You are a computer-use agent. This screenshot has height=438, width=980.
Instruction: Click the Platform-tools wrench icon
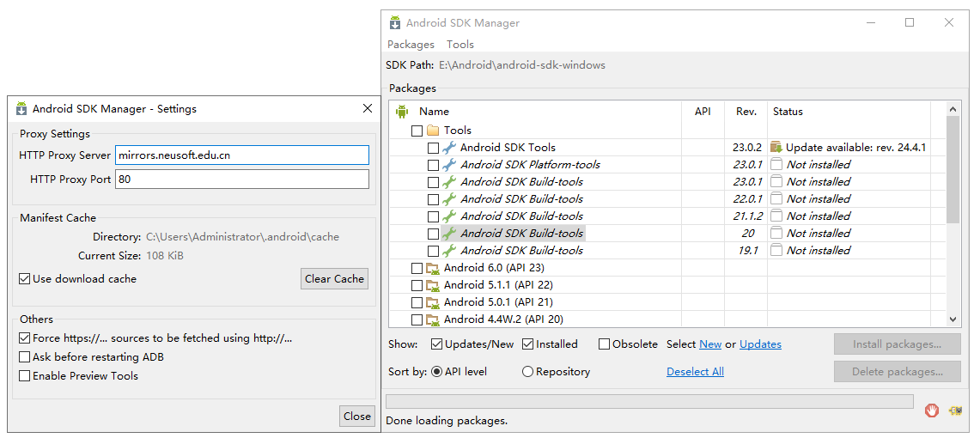pos(448,165)
